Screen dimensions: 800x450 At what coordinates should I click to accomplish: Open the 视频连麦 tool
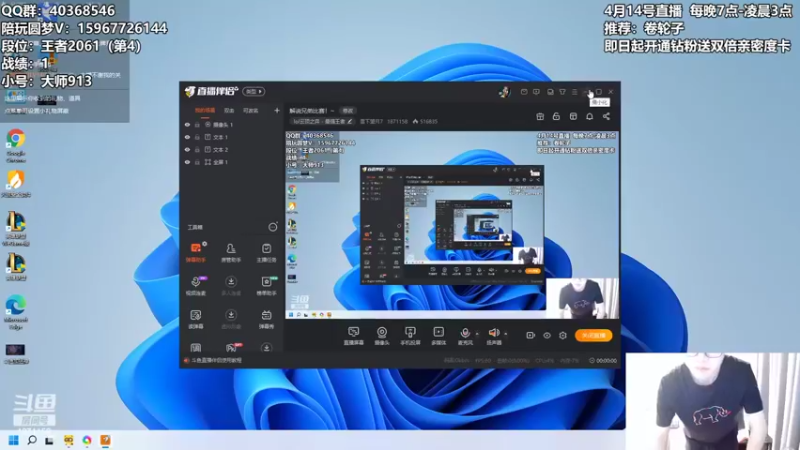pyautogui.click(x=195, y=286)
